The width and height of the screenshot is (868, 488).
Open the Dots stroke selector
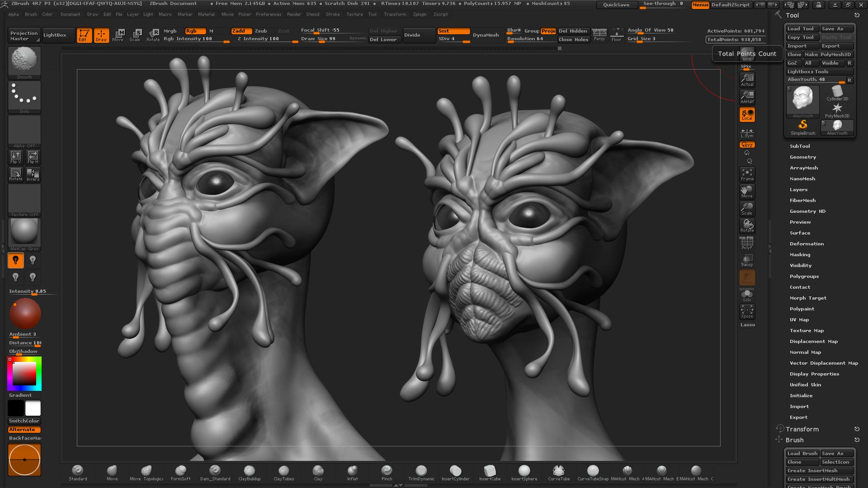pyautogui.click(x=24, y=97)
